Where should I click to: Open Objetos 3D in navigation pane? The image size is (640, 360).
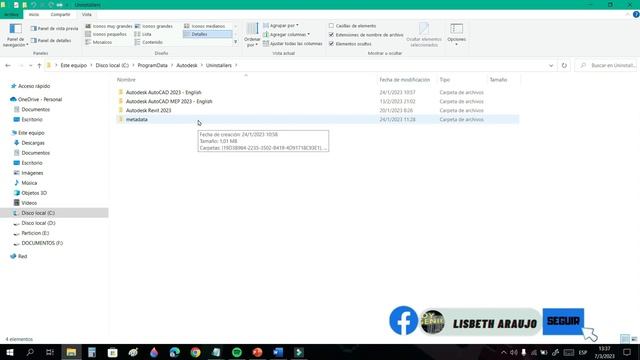pos(34,193)
